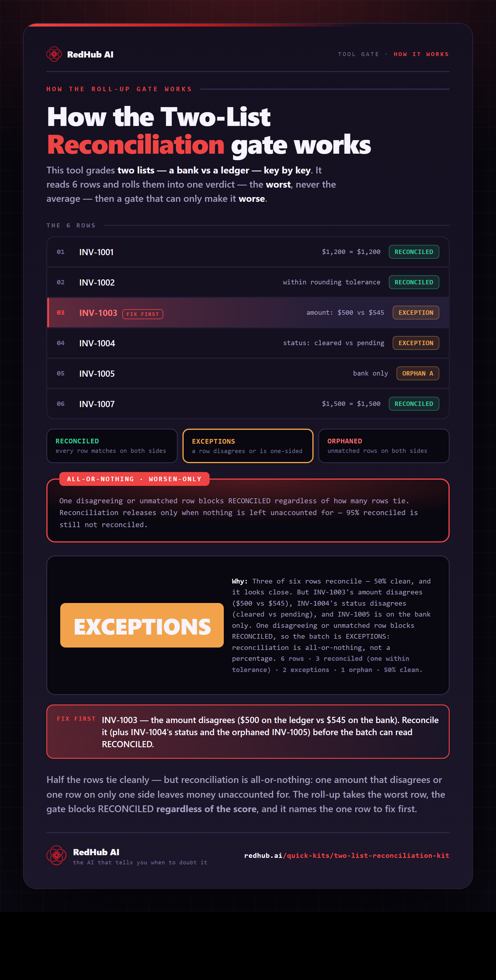The height and width of the screenshot is (980, 496).
Task: Open the HOW IT WORKS nav item
Action: coord(421,54)
